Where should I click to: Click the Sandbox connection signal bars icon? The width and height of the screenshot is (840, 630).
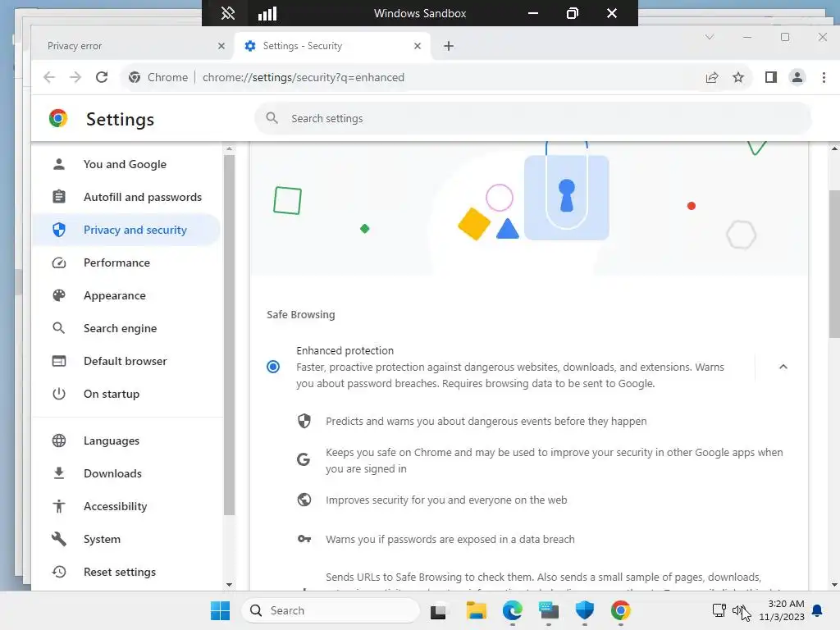tap(267, 13)
